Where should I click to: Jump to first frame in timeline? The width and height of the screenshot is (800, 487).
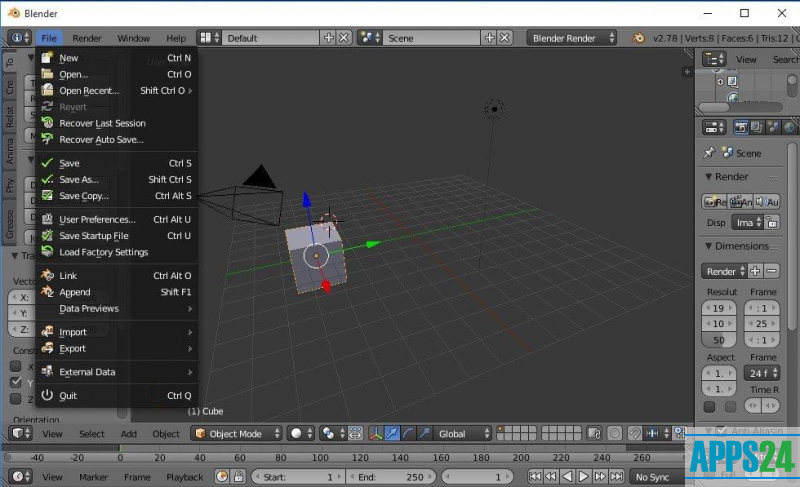click(x=535, y=477)
